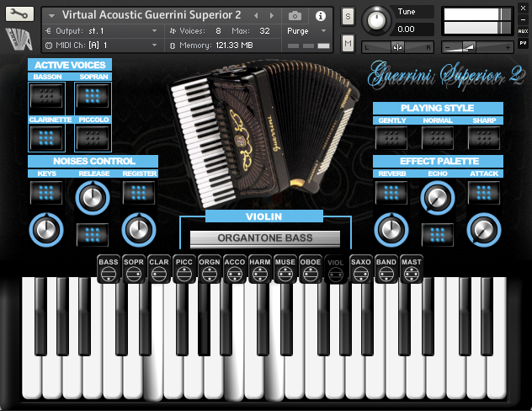Open the instrument name dropdown arrow
Viewport: 532px width, 411px height.
51,16
